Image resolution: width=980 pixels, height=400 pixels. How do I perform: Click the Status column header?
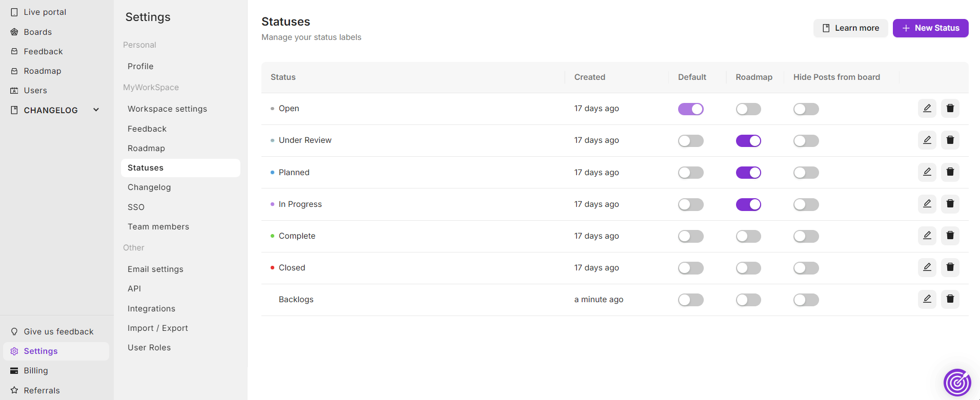pos(283,77)
